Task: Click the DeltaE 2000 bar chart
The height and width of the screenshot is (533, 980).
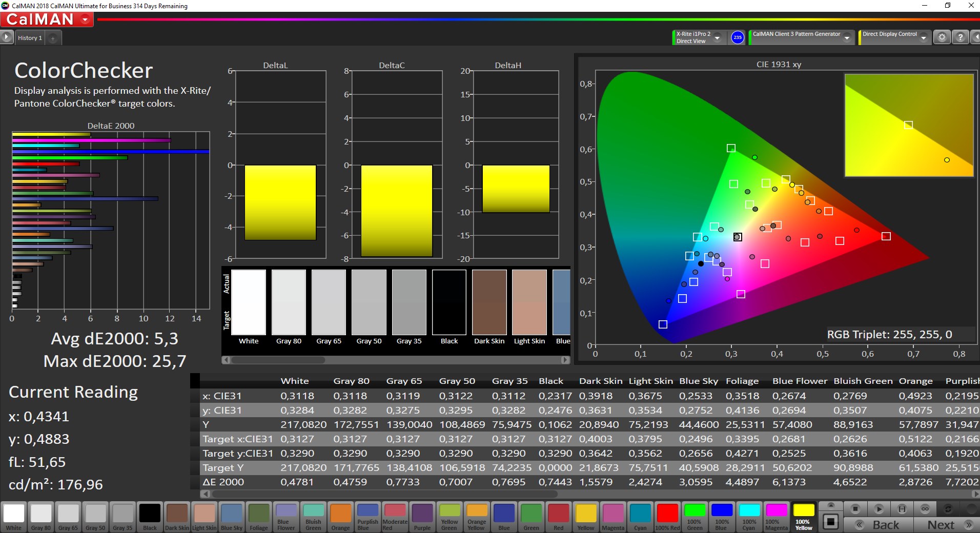Action: point(111,220)
